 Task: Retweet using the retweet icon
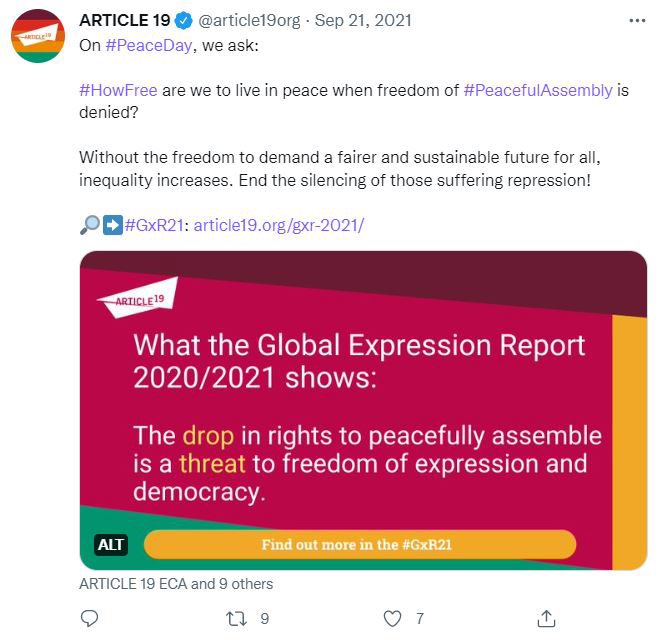point(237,618)
